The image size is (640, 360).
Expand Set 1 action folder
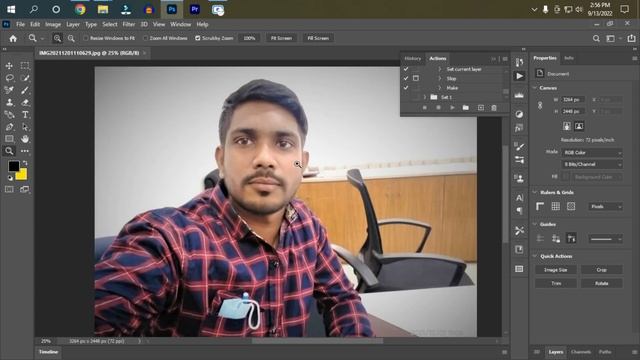pos(425,97)
